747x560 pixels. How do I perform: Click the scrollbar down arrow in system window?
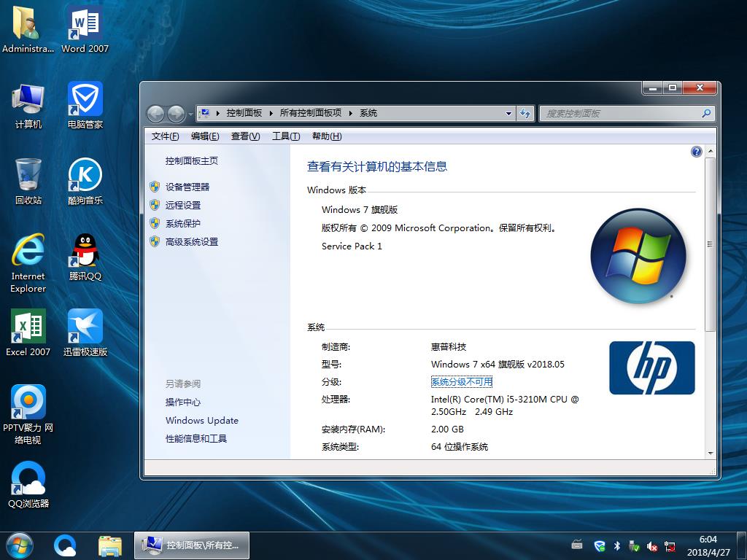coord(711,453)
